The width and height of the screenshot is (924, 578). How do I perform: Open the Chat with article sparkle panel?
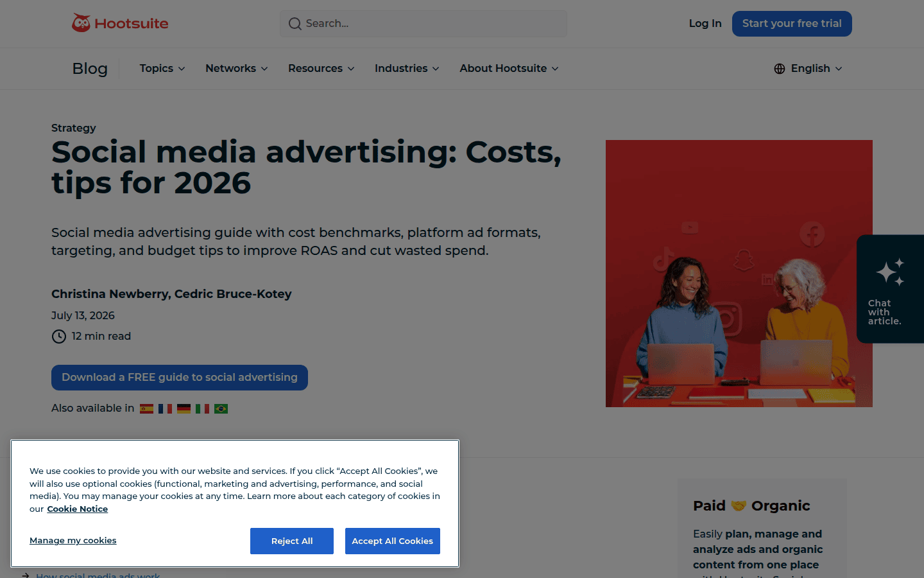coord(890,289)
